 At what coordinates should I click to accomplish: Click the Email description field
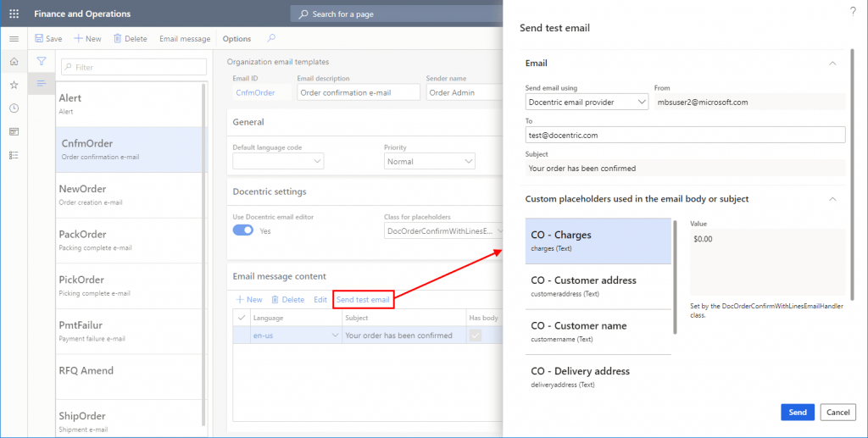point(359,92)
